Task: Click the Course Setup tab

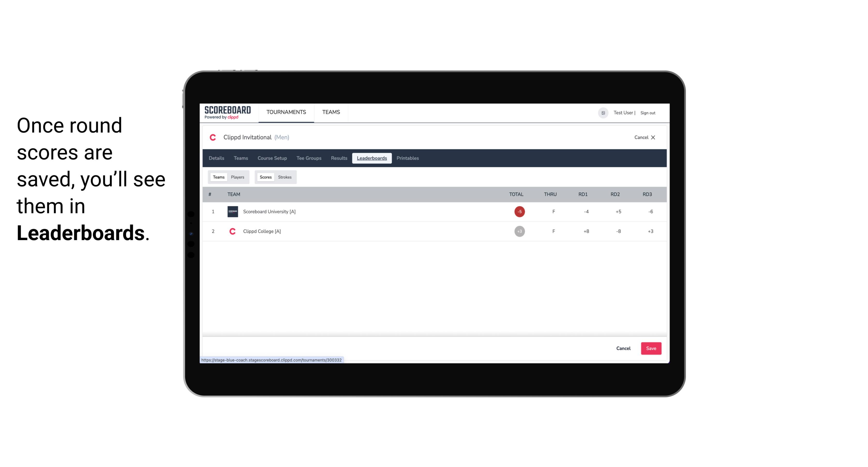Action: pyautogui.click(x=272, y=158)
